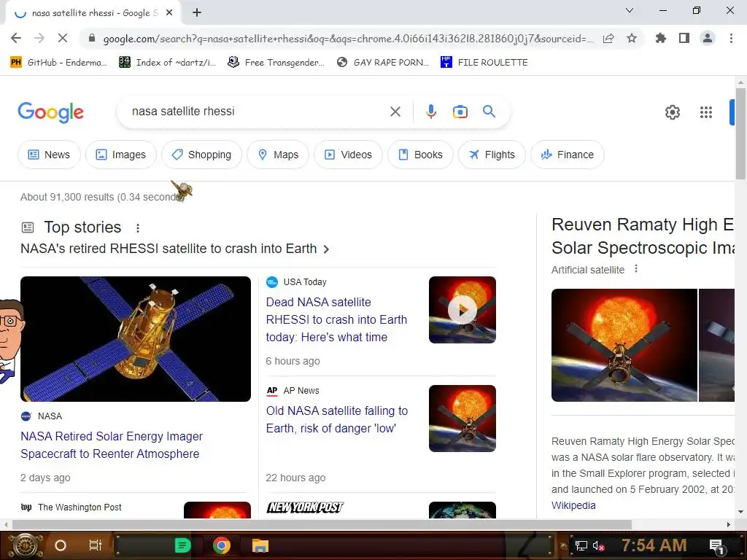Filter results by Maps
747x560 pixels.
pyautogui.click(x=278, y=155)
